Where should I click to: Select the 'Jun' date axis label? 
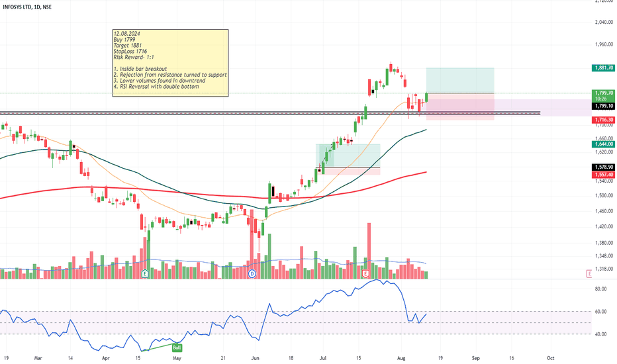coord(256,358)
